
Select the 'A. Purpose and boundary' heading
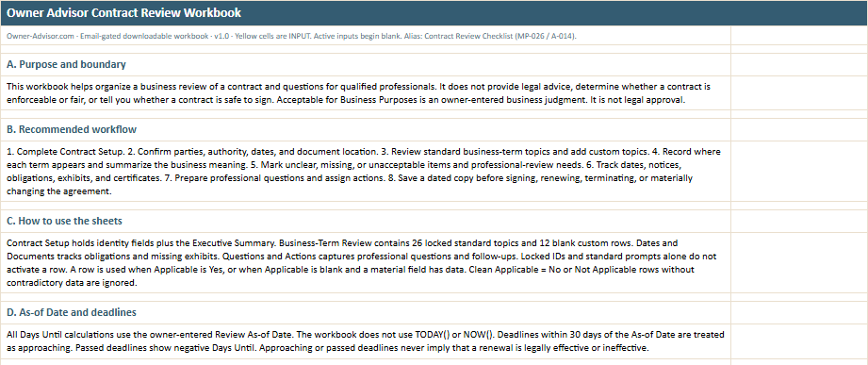(x=366, y=64)
